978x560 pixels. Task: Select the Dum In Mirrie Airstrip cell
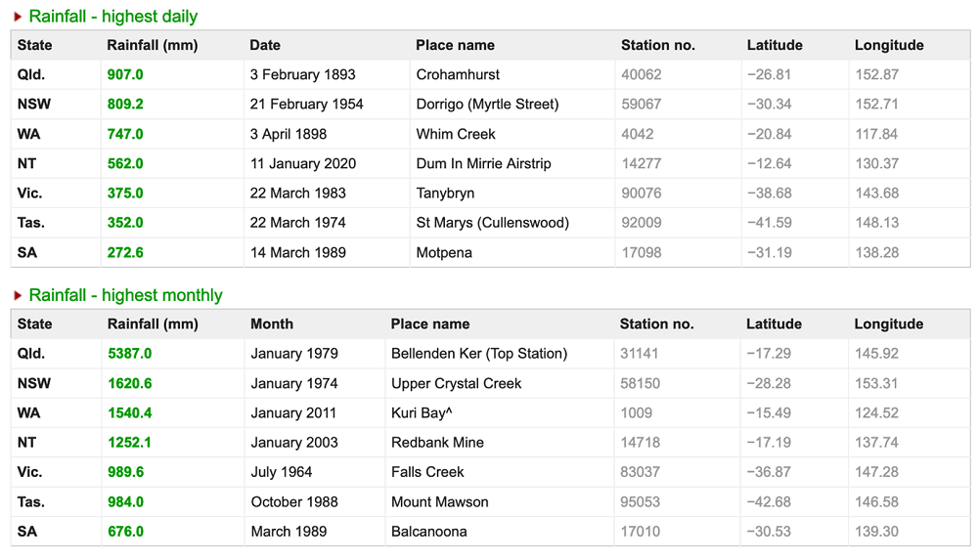pyautogui.click(x=483, y=163)
